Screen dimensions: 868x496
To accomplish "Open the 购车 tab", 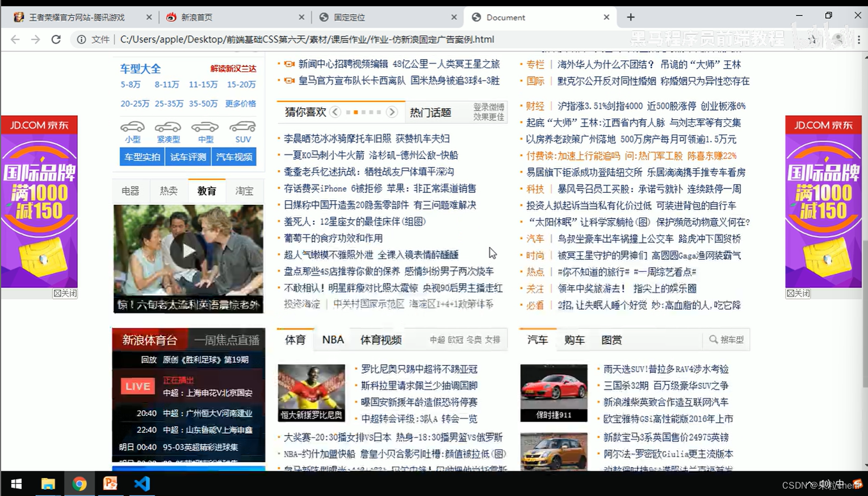I will [575, 339].
